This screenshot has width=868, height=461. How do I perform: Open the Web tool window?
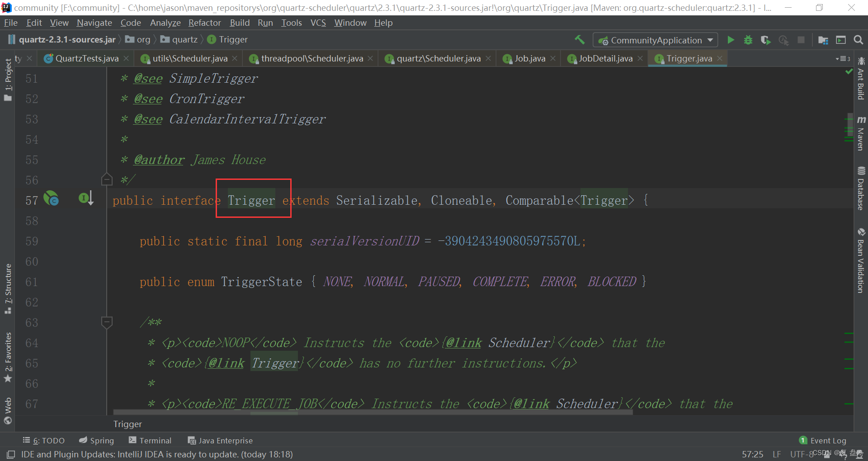click(8, 411)
